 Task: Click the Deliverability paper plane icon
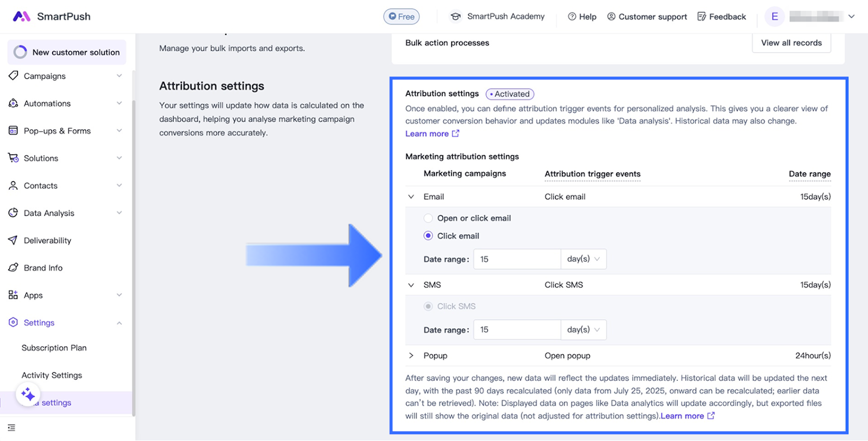[x=14, y=240]
